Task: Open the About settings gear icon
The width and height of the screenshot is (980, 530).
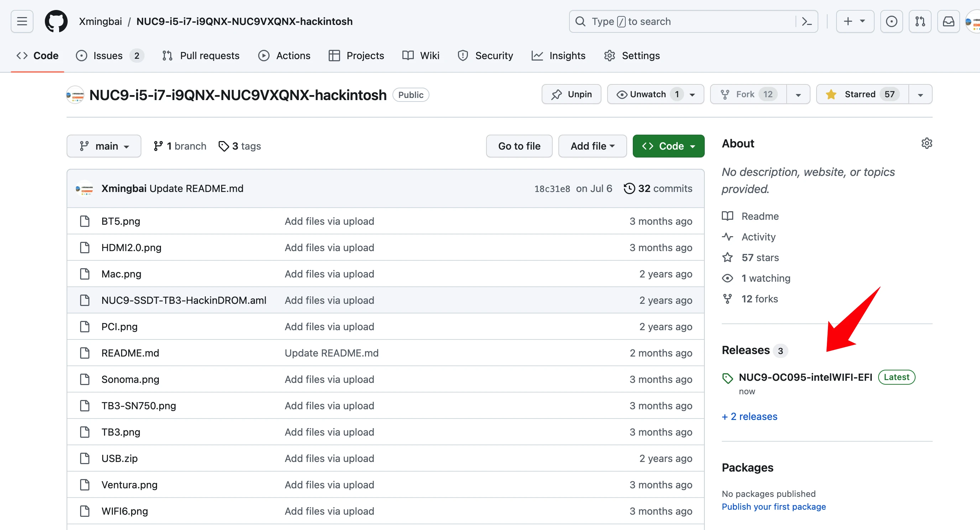Action: click(x=927, y=144)
